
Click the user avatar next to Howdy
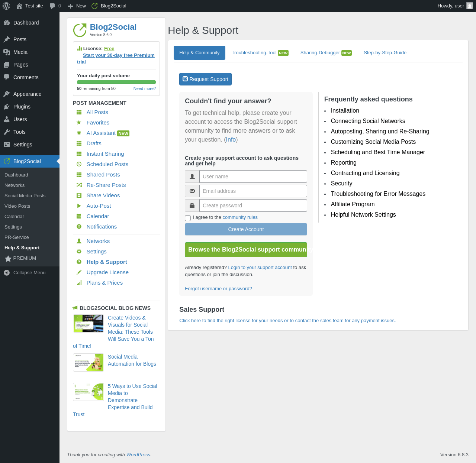470,6
